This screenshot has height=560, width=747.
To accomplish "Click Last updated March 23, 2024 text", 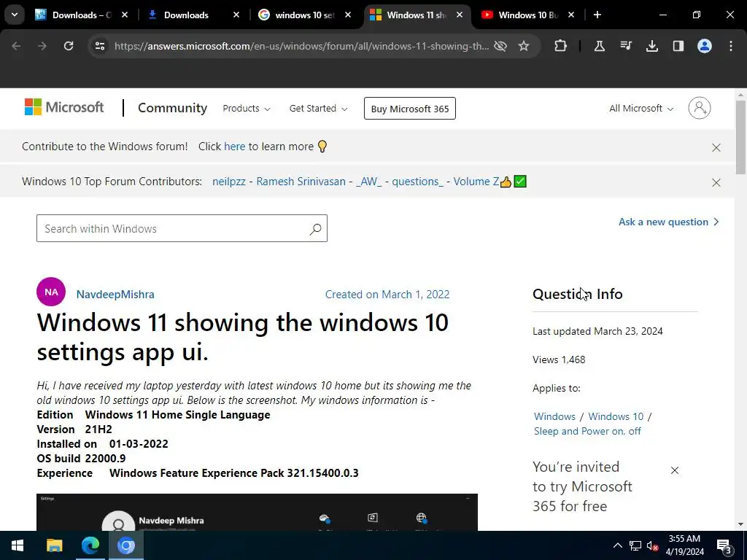I will (x=597, y=332).
